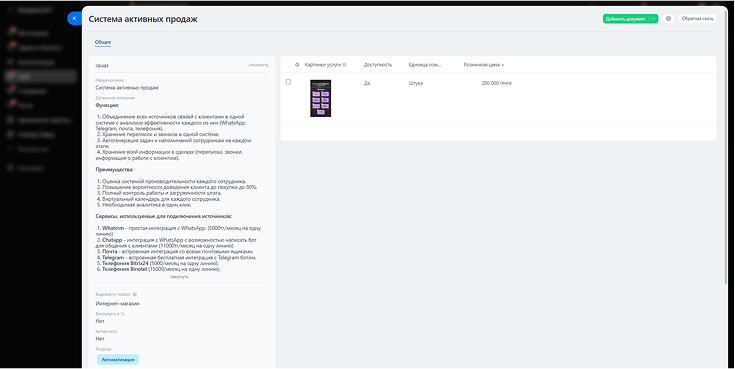Image resolution: width=735 pixels, height=369 pixels.
Task: Click the help icon next to Картинки услуги
Action: 345,65
